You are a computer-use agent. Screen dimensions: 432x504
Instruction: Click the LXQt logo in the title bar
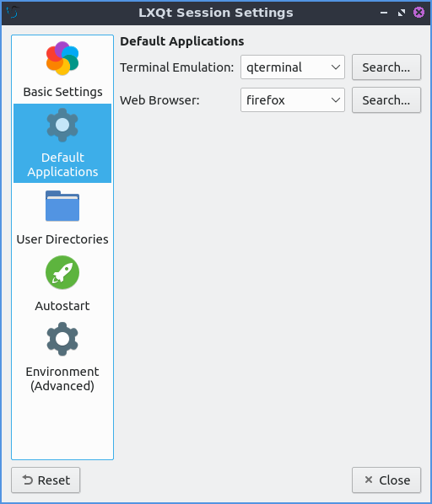click(12, 13)
